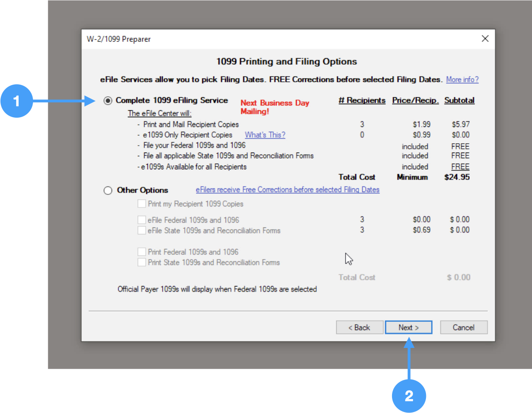Go back with the < Back button
532x413 pixels.
(359, 327)
